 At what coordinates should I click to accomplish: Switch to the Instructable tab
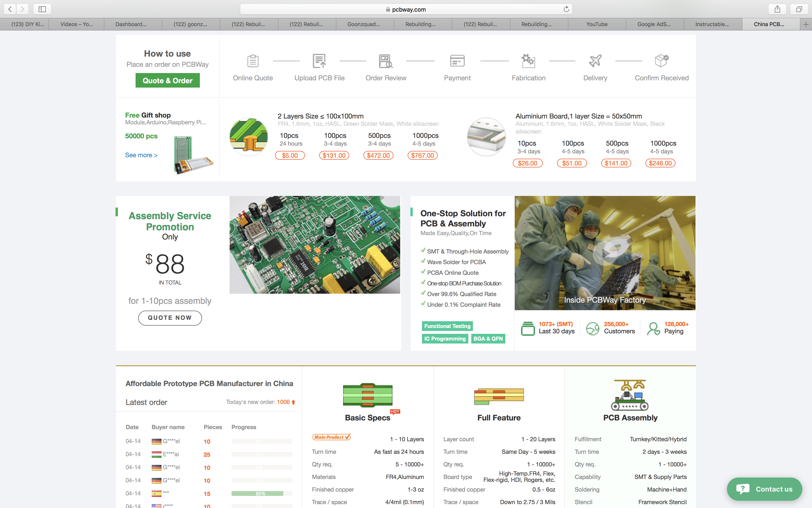click(712, 24)
